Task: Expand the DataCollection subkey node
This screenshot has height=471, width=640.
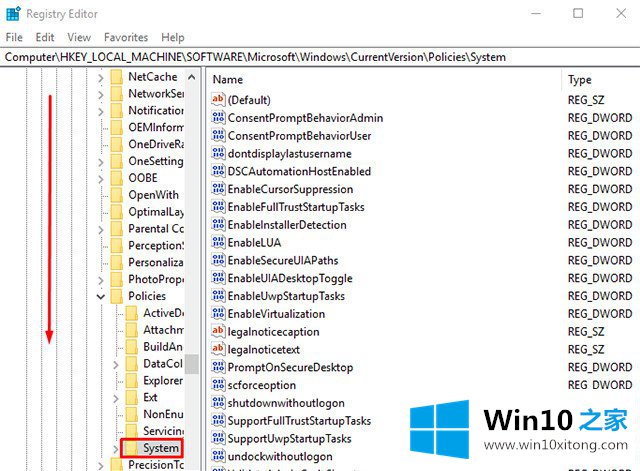Action: coord(116,364)
